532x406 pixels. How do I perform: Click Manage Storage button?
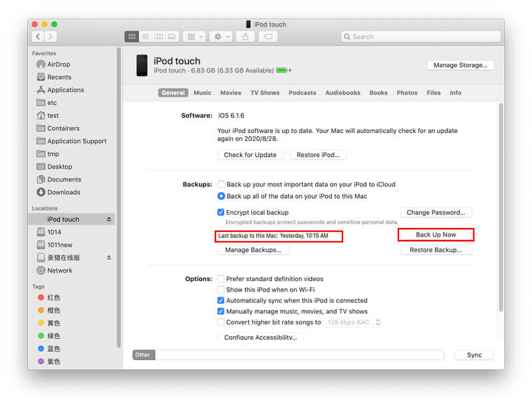point(460,65)
